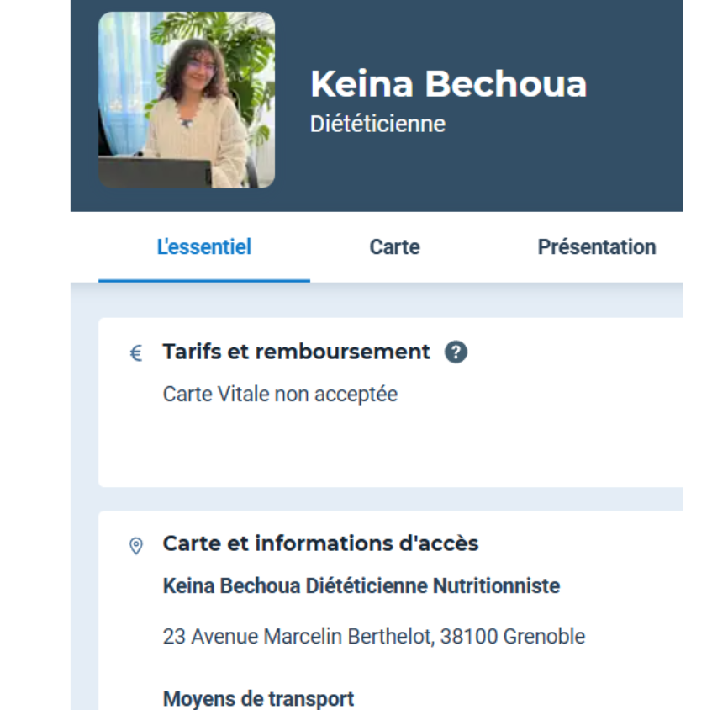This screenshot has height=710, width=728.
Task: Click the Diététicienne Nutritionniste practice name
Action: [x=361, y=585]
